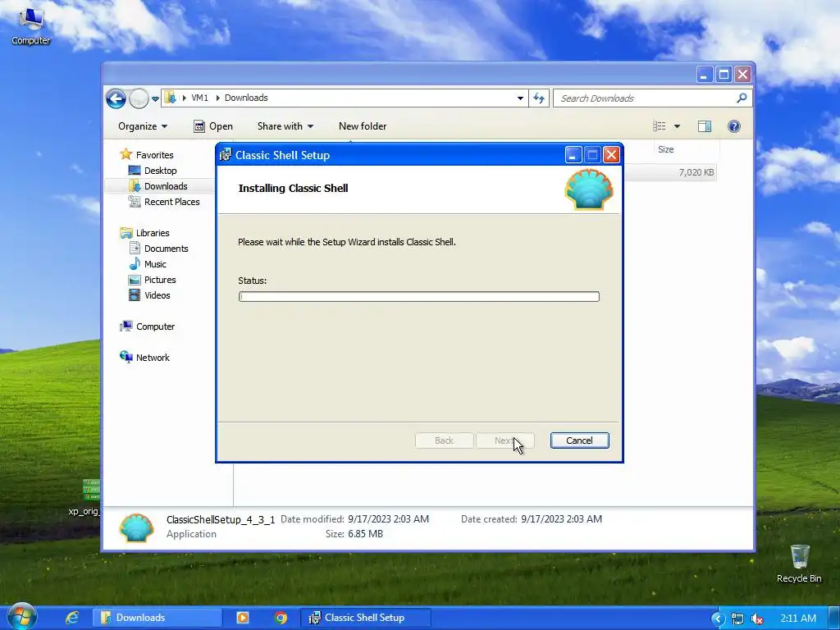Image resolution: width=840 pixels, height=630 pixels.
Task: Click the muted volume tray icon
Action: (x=757, y=619)
